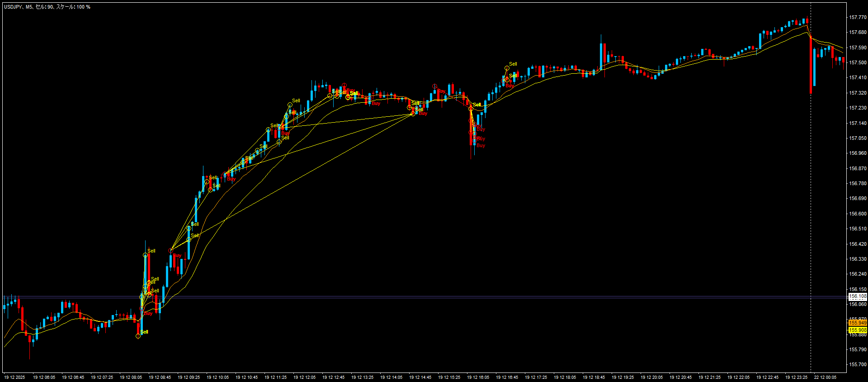Screen dimensions: 868x382
Task: Click the 156.600 price scale label
Action: (x=857, y=214)
